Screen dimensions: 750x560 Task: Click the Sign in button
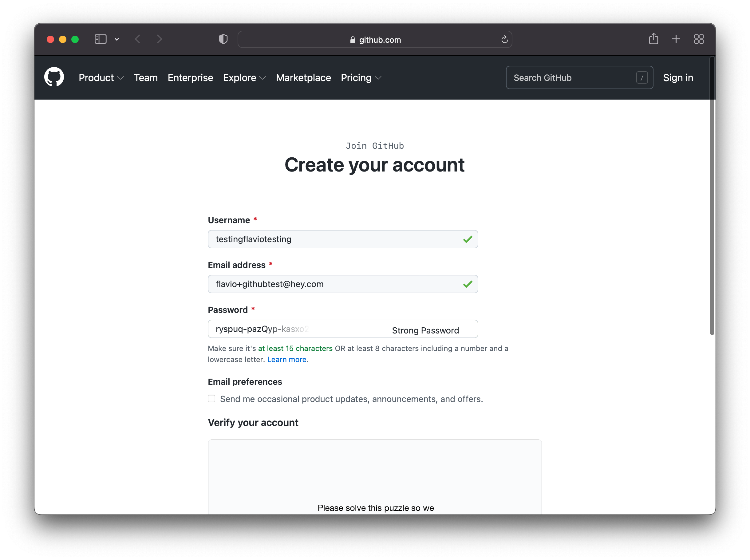click(678, 77)
